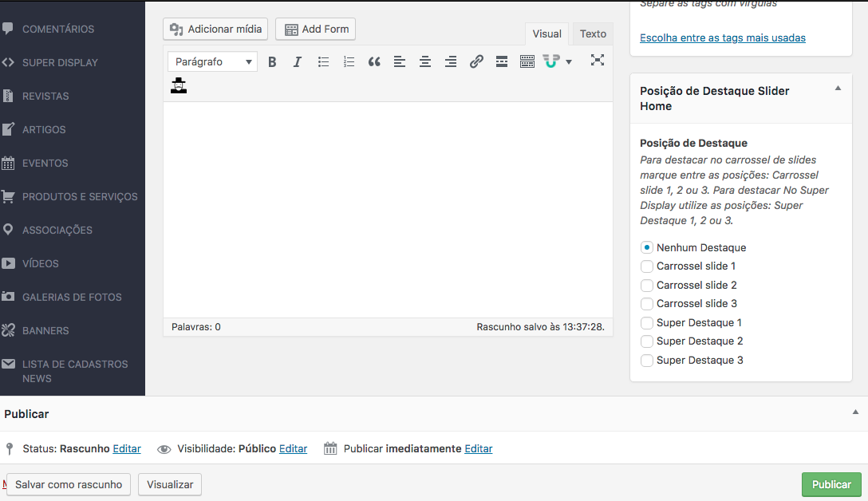Screen dimensions: 868x501
Task: Click the Banners sidebar icon
Action: pyautogui.click(x=8, y=330)
